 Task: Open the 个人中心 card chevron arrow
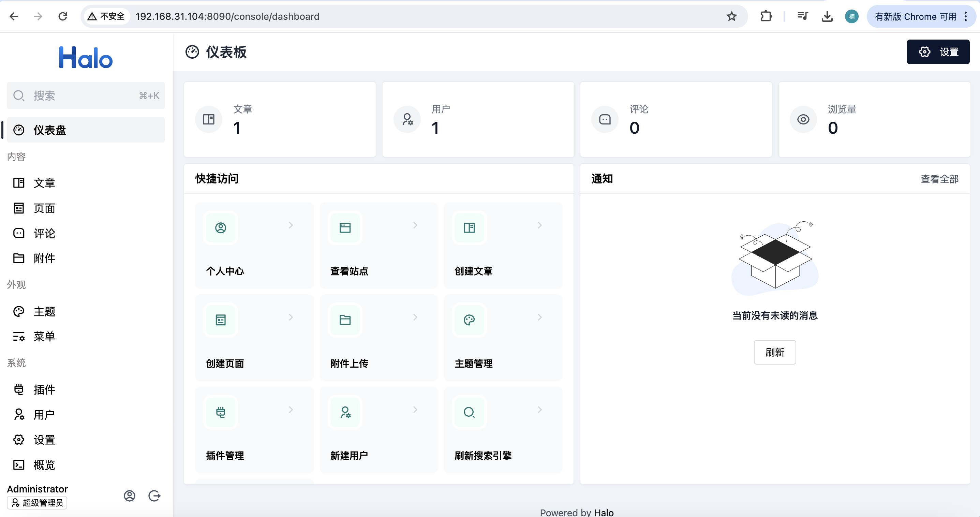pos(291,225)
